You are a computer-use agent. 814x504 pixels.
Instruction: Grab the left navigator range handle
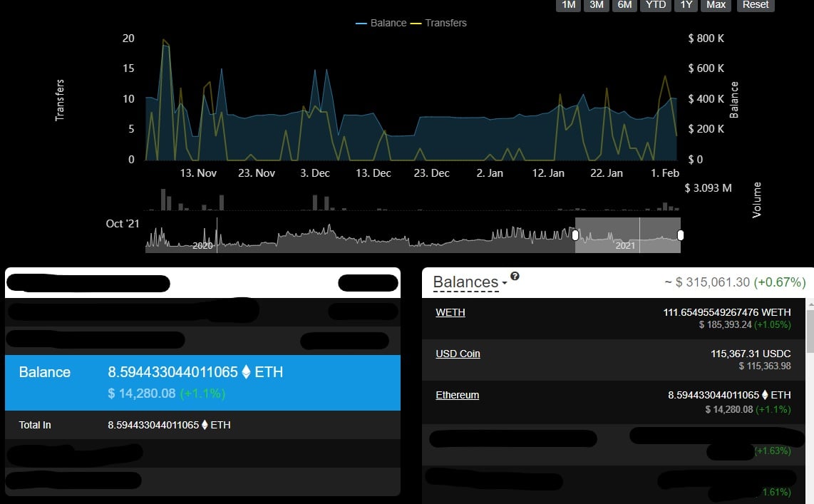click(x=575, y=235)
